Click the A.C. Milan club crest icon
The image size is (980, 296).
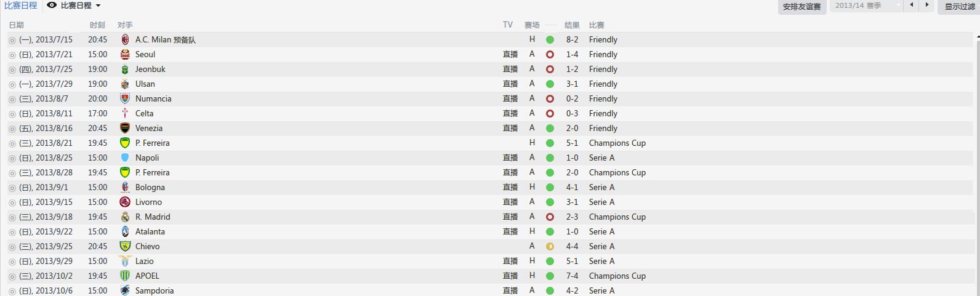(125, 39)
